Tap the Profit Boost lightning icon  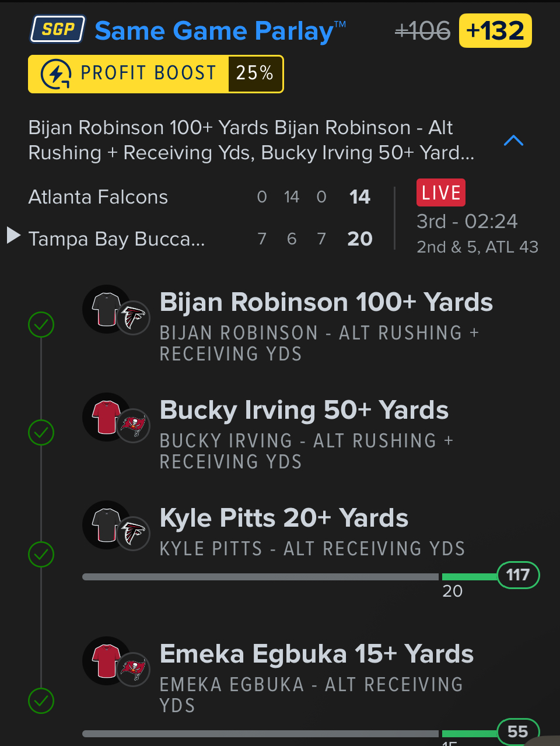click(x=56, y=74)
